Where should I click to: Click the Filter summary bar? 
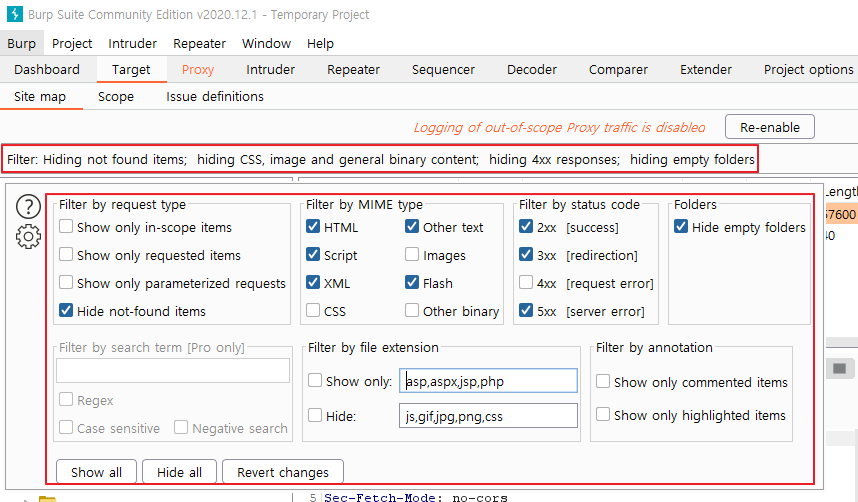tap(380, 159)
